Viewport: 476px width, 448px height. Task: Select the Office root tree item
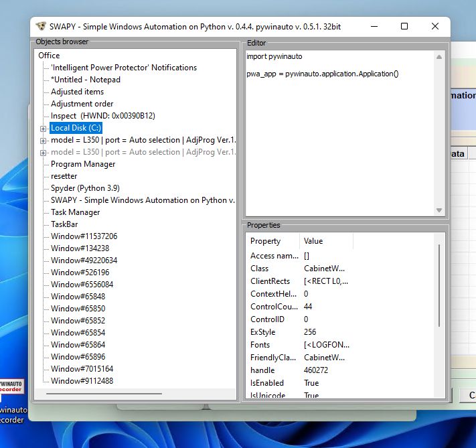point(49,56)
